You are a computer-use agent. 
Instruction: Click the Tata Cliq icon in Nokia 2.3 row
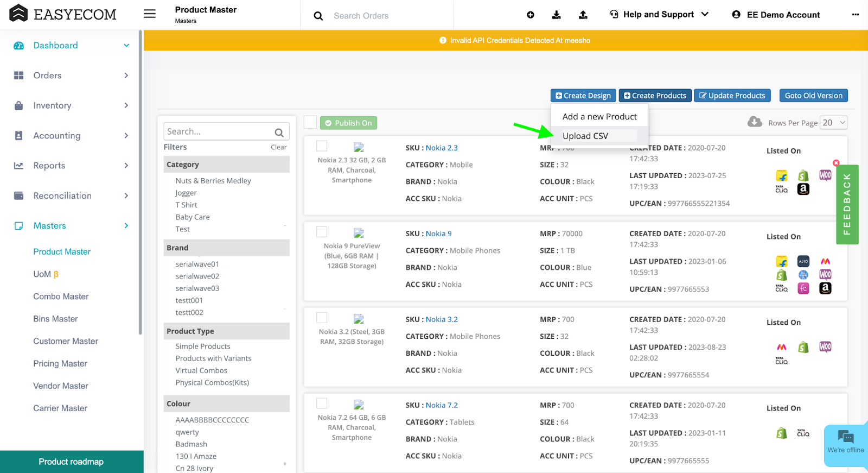coord(782,189)
